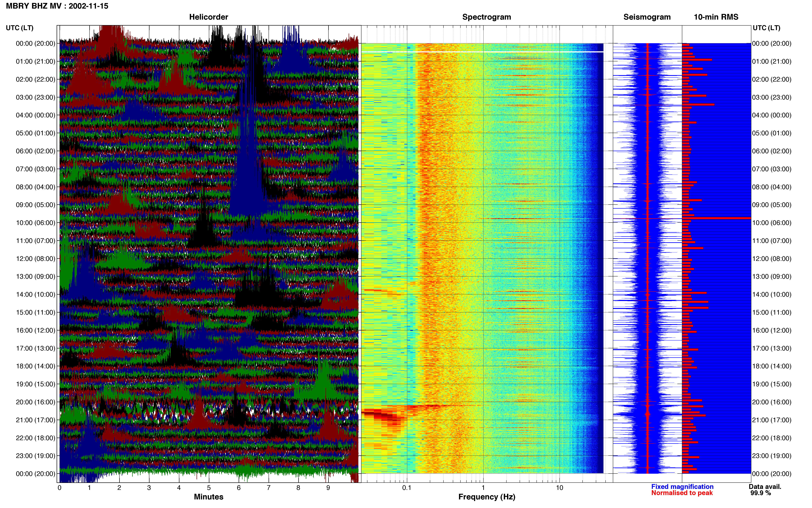The height and width of the screenshot is (508, 812).
Task: Click the left time label '14:00 (10:00)'
Action: [36, 295]
